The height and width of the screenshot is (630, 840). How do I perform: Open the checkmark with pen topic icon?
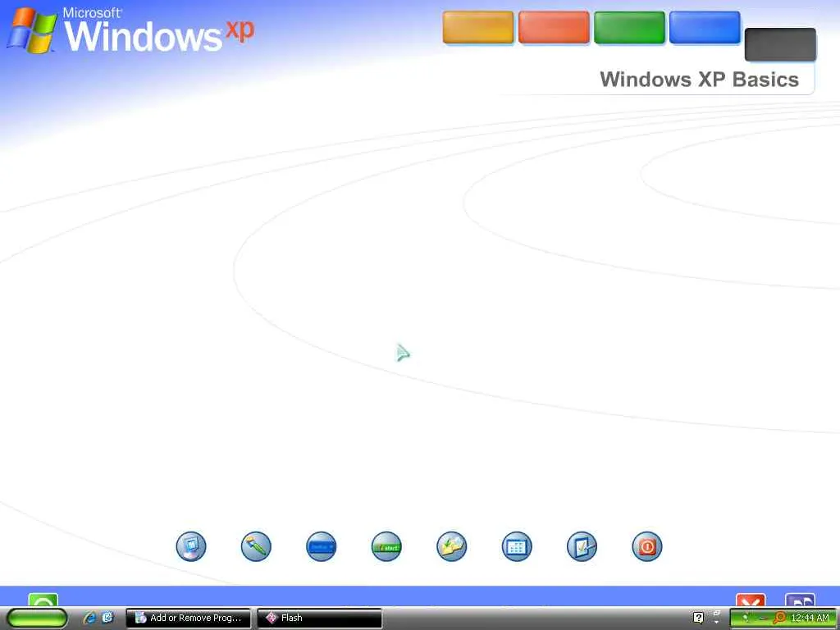pyautogui.click(x=582, y=546)
